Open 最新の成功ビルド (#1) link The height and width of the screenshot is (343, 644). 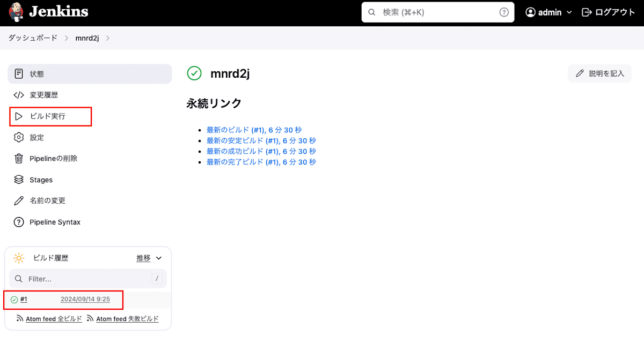[x=261, y=151]
